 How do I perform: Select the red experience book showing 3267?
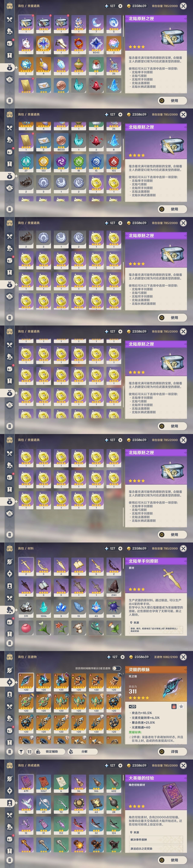[x=44, y=784]
